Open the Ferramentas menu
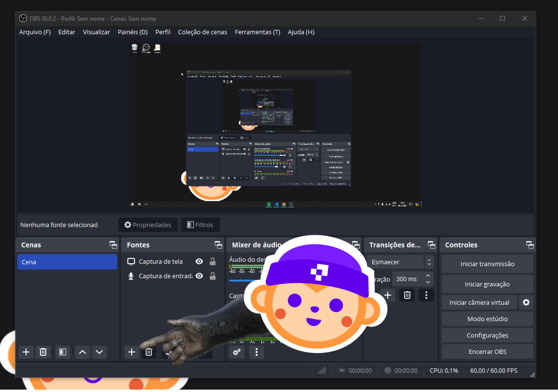This screenshot has height=392, width=558. [x=258, y=32]
